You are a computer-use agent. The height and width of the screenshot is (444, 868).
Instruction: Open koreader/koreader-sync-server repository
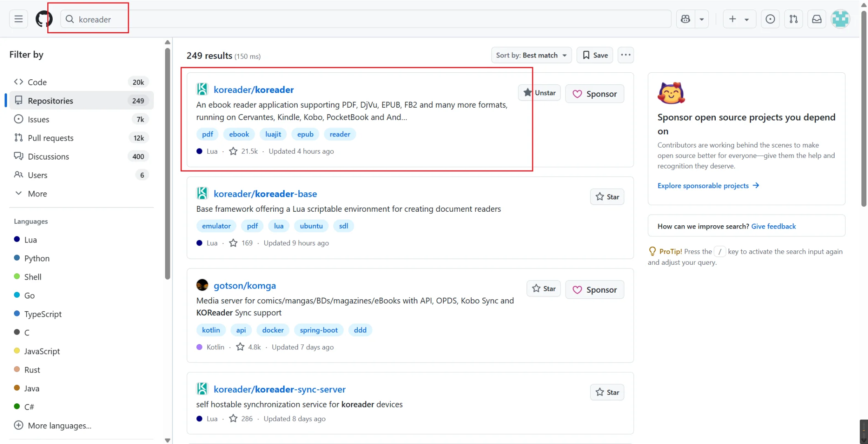point(279,389)
